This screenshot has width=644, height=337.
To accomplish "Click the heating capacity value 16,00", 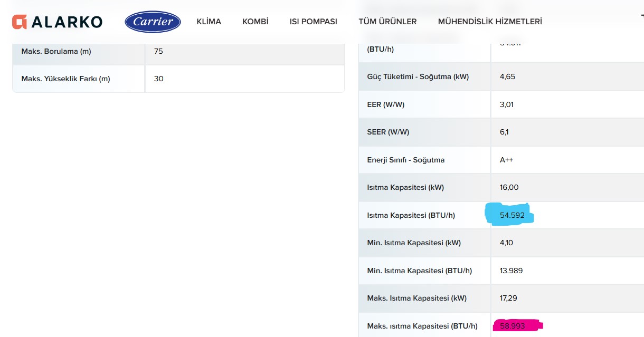I will point(509,187).
